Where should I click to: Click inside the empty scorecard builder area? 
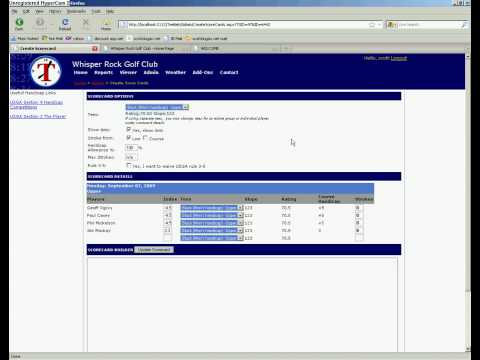(242, 305)
